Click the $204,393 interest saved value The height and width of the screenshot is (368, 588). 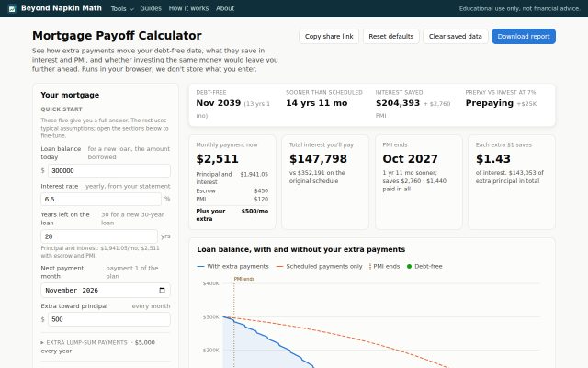(x=398, y=103)
